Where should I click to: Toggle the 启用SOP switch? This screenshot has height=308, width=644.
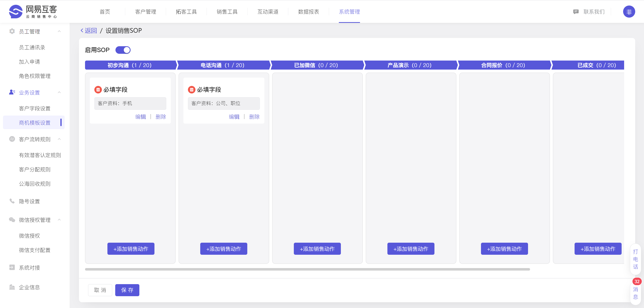coord(123,50)
